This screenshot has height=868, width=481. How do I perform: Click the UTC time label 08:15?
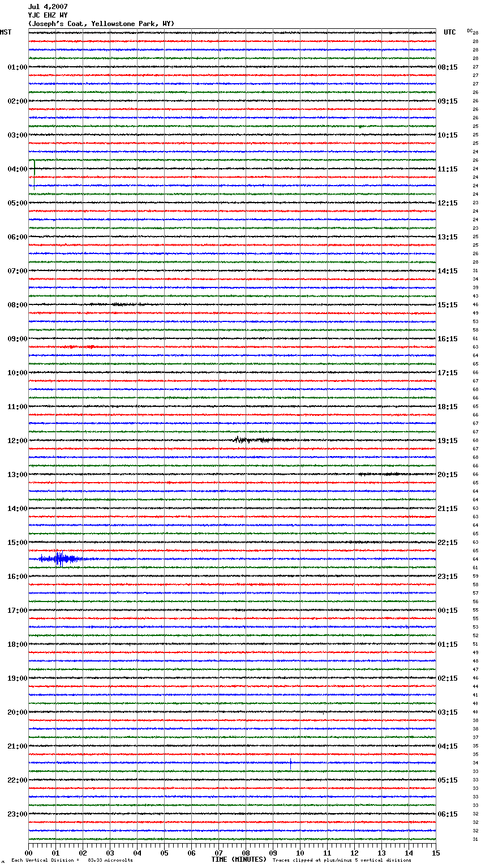click(448, 67)
